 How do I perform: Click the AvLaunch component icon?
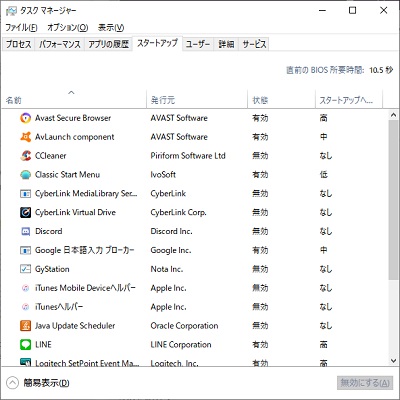(25, 137)
